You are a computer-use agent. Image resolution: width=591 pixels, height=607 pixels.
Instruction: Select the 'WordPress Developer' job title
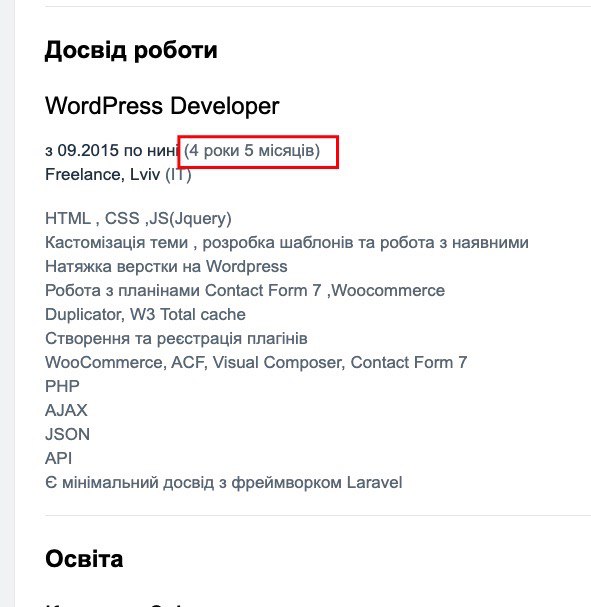(162, 106)
